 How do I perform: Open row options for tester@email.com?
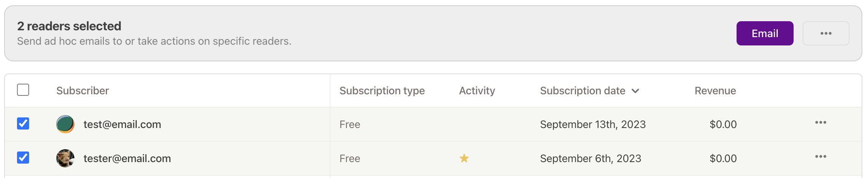820,157
